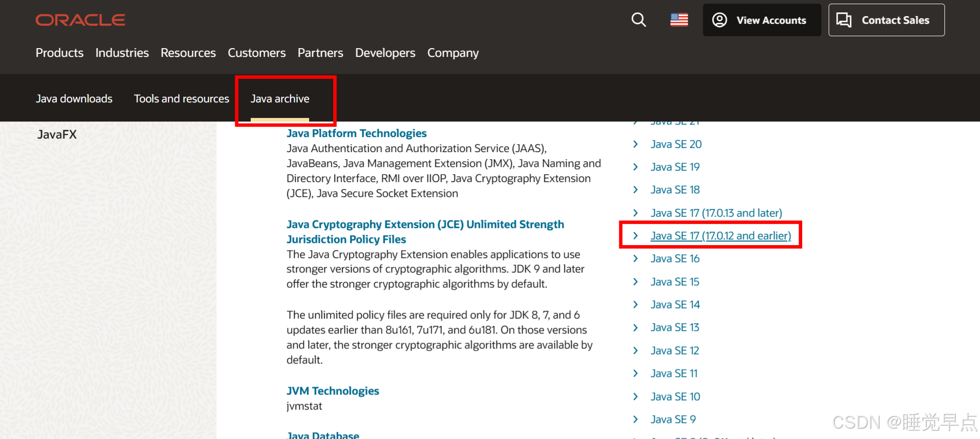Open the Java SE 14 link
The height and width of the screenshot is (439, 980).
click(x=675, y=305)
